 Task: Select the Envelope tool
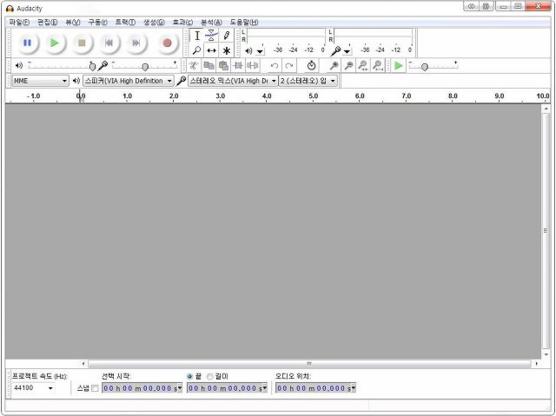pos(211,35)
